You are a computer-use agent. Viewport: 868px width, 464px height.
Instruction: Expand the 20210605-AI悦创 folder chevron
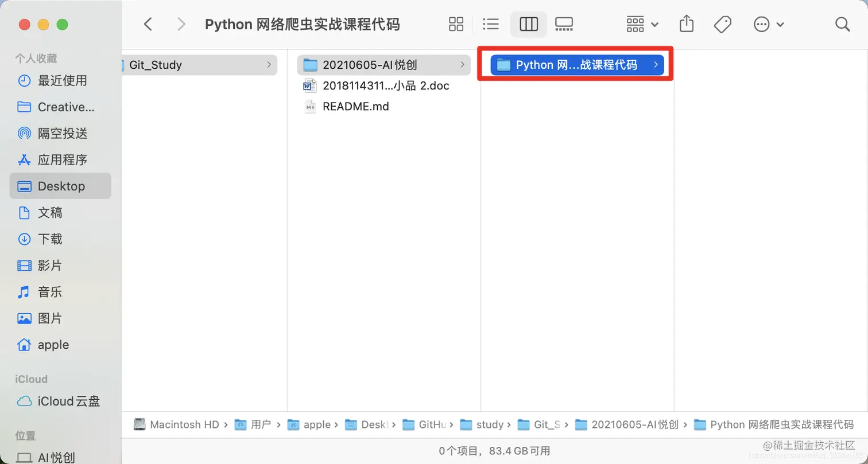(x=462, y=65)
